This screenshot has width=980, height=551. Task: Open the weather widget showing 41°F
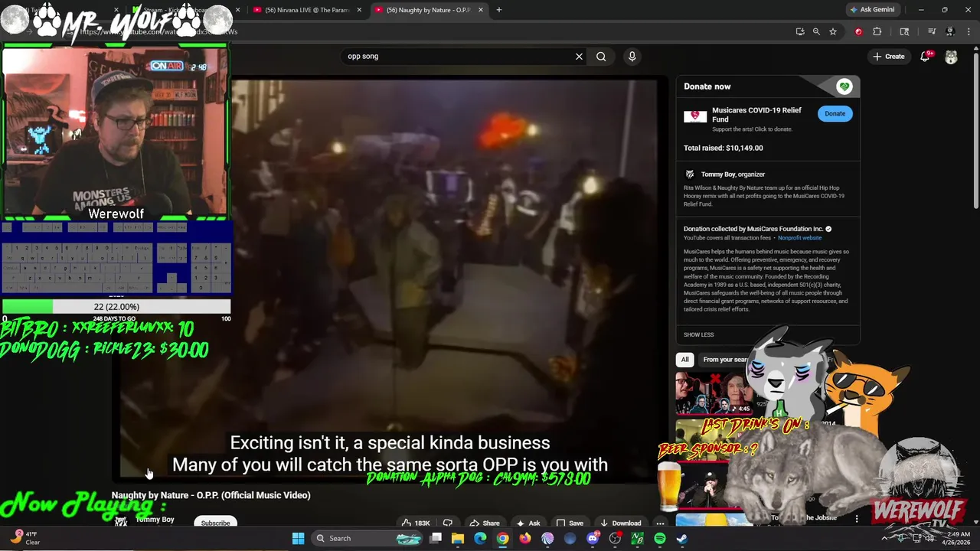pos(23,538)
